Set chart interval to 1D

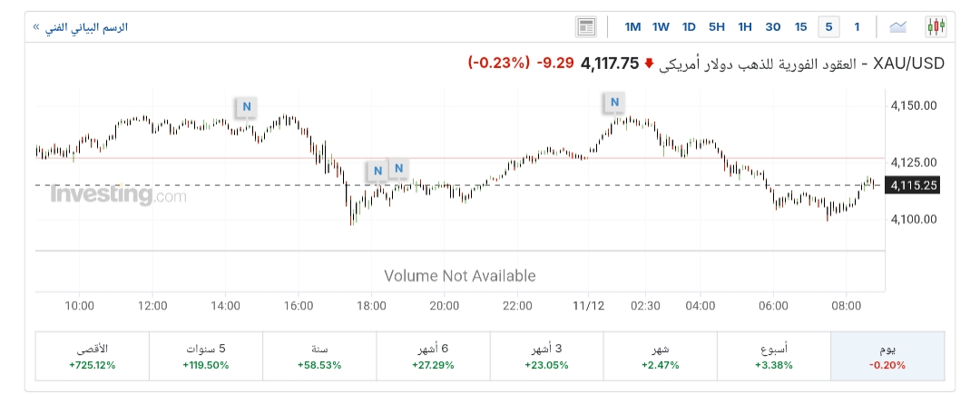click(x=689, y=26)
